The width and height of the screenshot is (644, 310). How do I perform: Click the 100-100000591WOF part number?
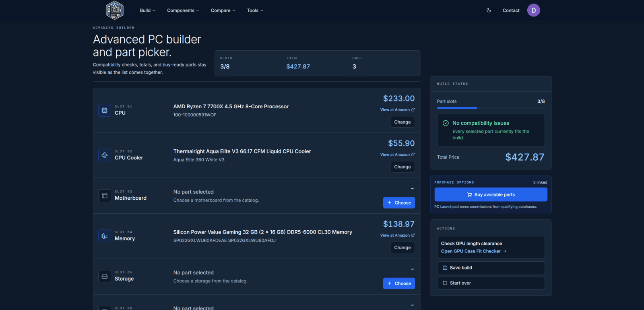tap(195, 115)
